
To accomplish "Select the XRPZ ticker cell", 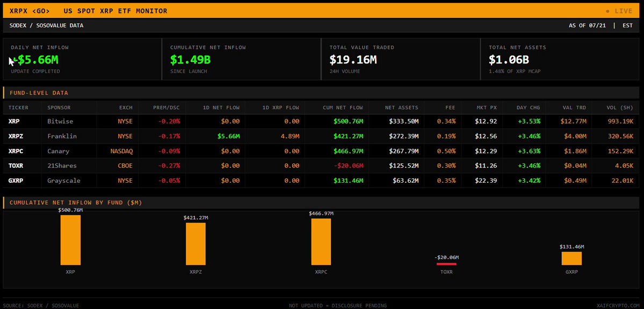I will (x=17, y=136).
